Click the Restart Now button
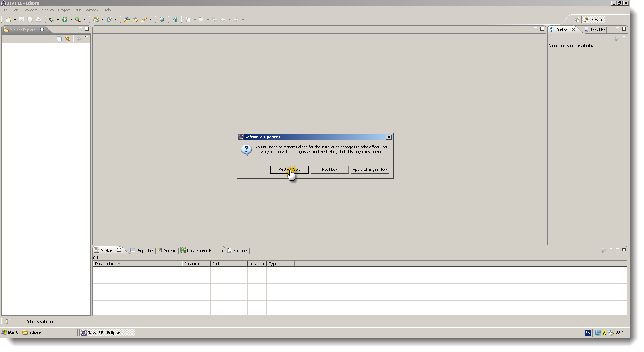Screen dimensions: 644x352 click(289, 169)
